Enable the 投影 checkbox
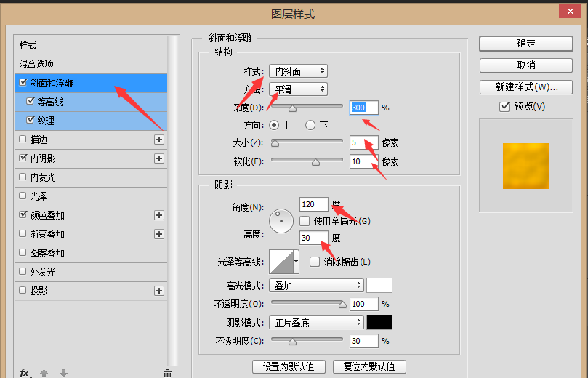Viewport: 588px width, 378px height. tap(23, 290)
